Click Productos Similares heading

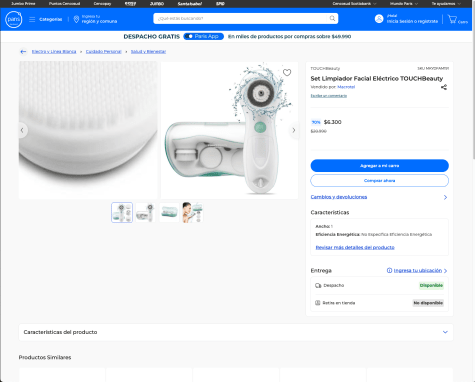(x=45, y=357)
